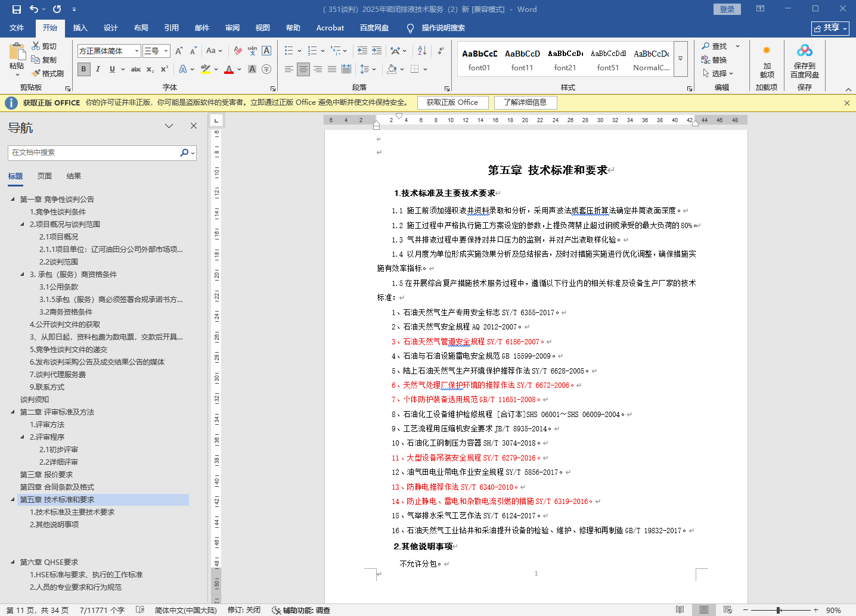Align text to the left
This screenshot has height=616, width=856.
[x=289, y=69]
